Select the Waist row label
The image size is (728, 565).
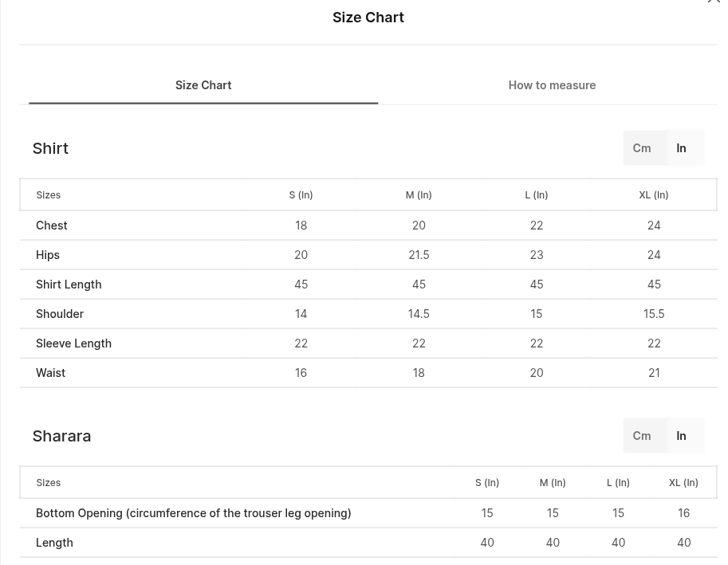50,373
